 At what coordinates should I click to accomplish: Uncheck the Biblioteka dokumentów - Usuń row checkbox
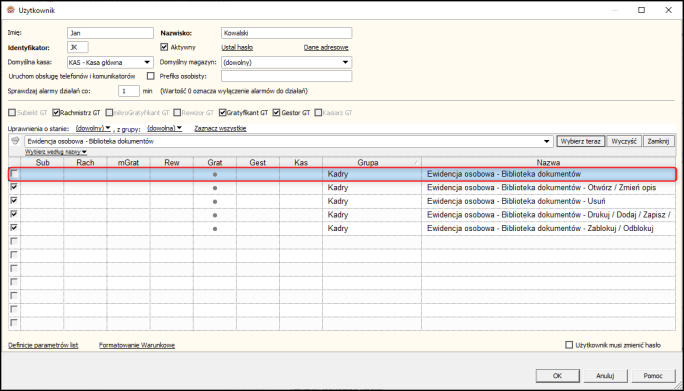click(14, 201)
